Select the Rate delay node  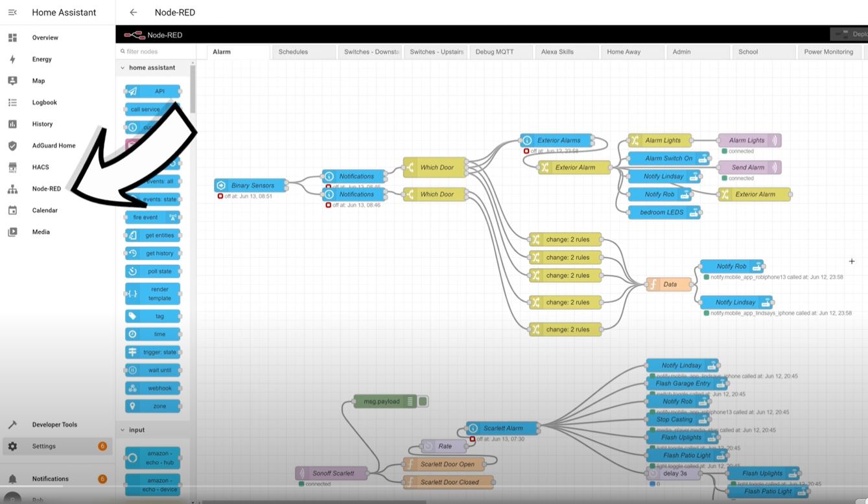(444, 446)
